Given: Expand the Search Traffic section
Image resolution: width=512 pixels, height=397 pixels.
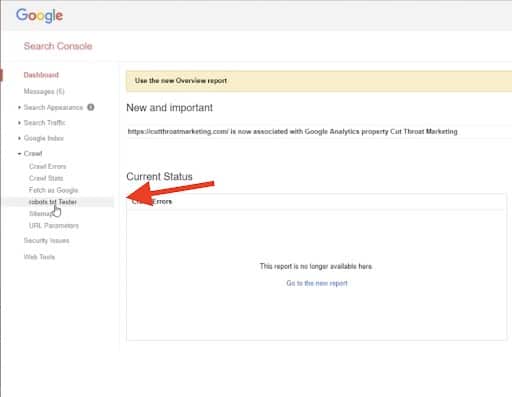Looking at the screenshot, I should pos(44,123).
